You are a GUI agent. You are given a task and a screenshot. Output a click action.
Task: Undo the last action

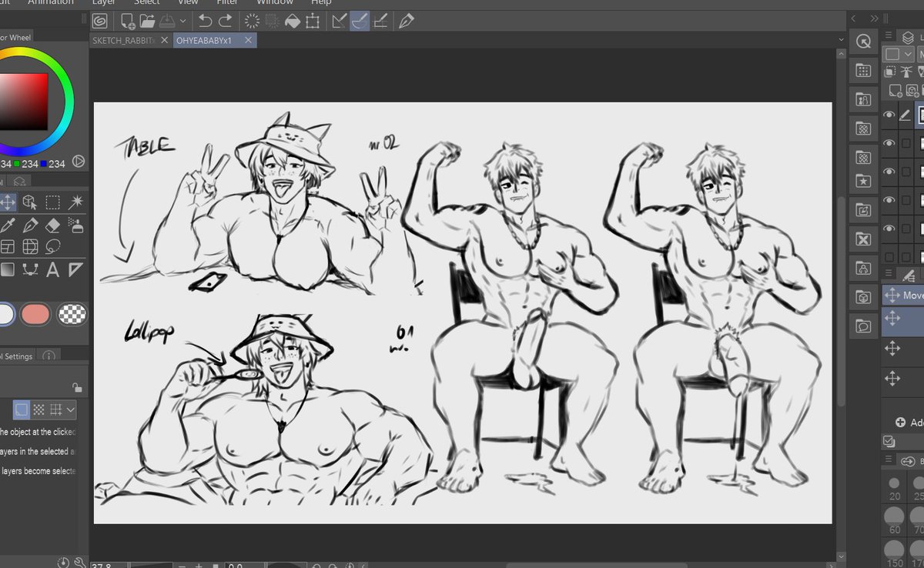[205, 21]
